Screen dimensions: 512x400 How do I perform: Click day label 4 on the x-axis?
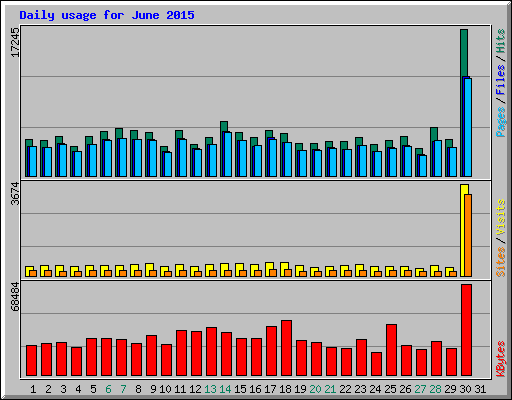[x=78, y=389]
